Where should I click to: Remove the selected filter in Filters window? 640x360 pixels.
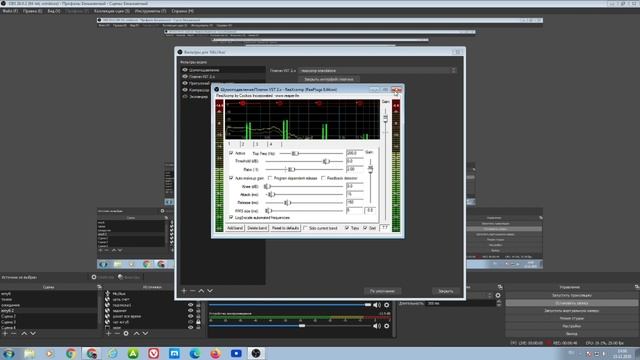tap(192, 291)
